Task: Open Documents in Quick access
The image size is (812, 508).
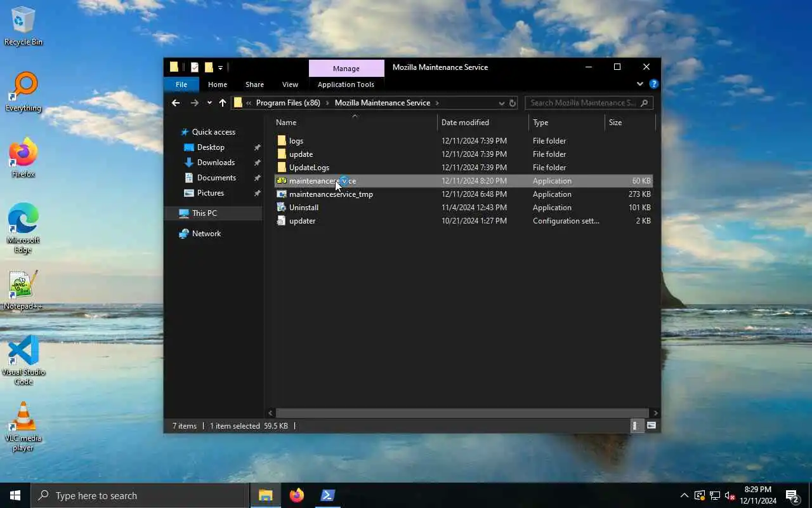Action: point(216,178)
